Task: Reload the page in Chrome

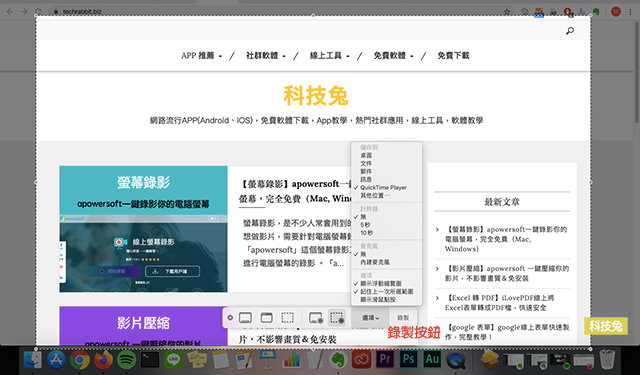Action: tap(38, 11)
